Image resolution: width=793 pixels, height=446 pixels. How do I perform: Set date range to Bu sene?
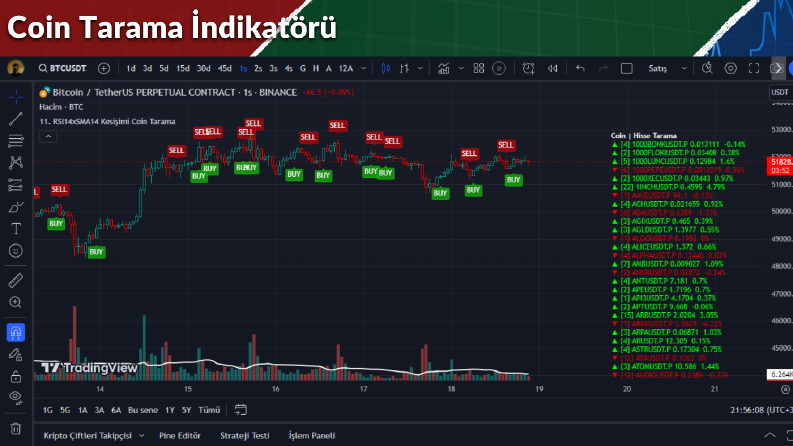pos(143,410)
